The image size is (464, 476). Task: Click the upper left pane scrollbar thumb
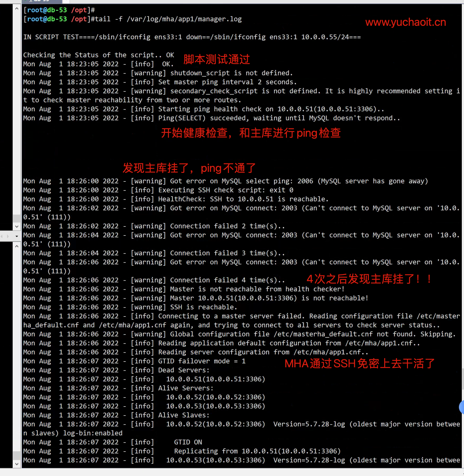[x=17, y=218]
